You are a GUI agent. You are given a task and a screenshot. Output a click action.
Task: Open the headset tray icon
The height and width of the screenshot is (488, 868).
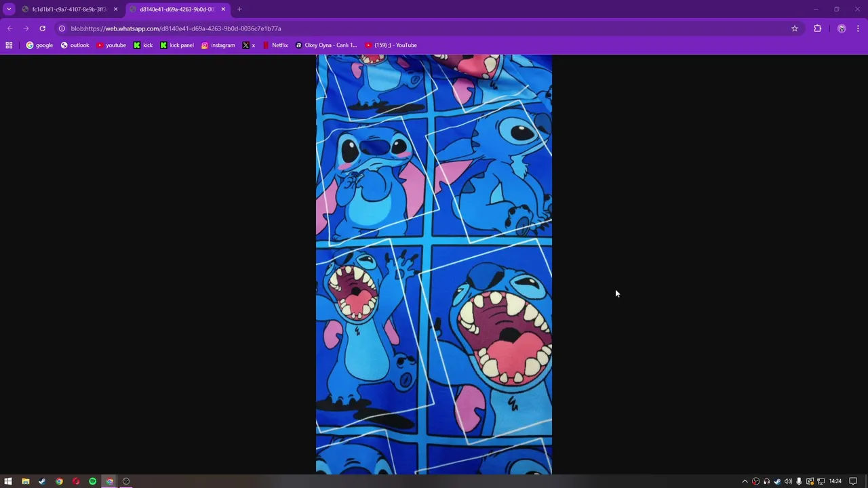point(766,481)
